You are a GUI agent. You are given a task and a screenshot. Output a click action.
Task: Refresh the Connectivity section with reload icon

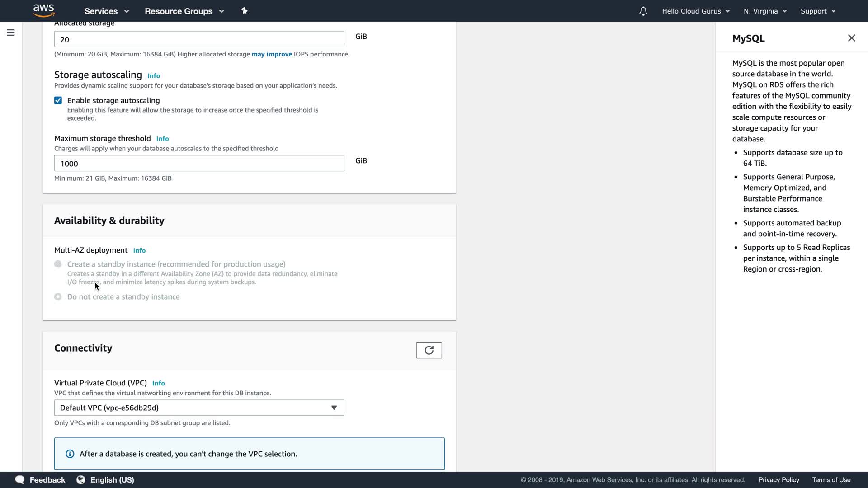(429, 350)
